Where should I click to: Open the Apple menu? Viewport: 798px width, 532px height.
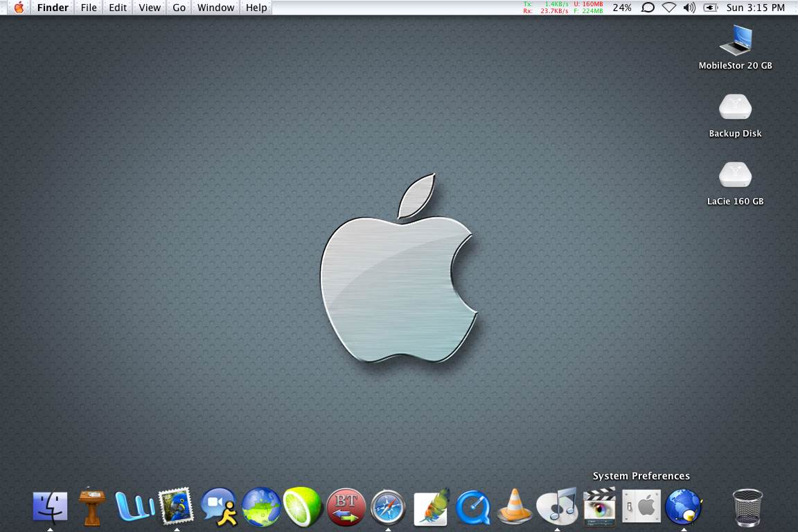(19, 8)
